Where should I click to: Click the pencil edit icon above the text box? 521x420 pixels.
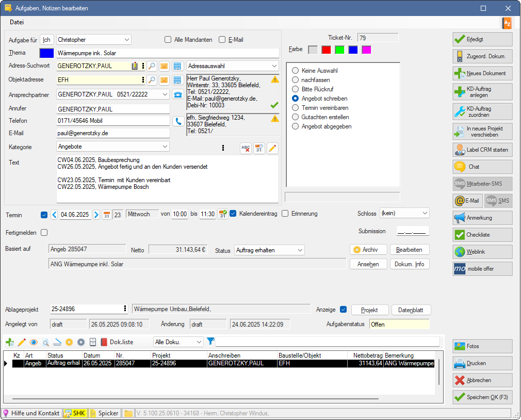pos(272,148)
